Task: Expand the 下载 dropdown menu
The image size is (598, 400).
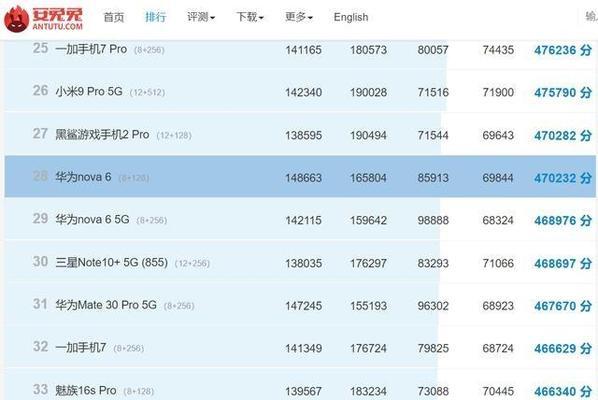Action: pyautogui.click(x=250, y=17)
